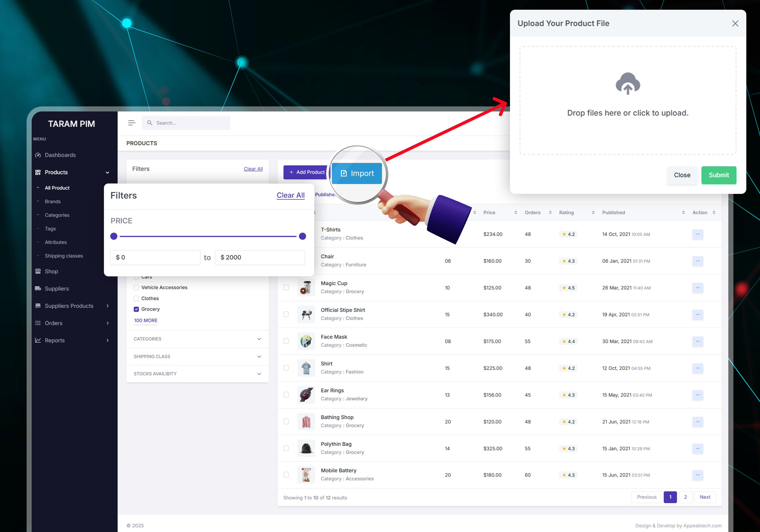The image size is (760, 532).
Task: Open action menu for Magic Cup row
Action: [697, 288]
